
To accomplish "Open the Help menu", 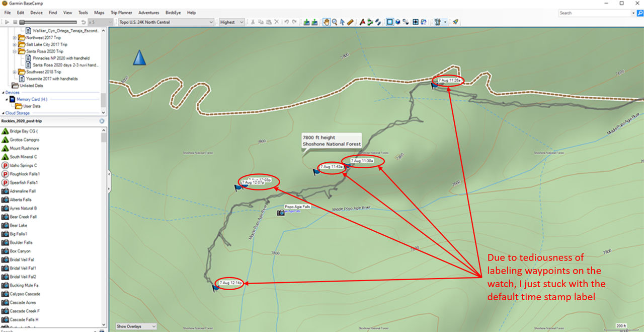I will tap(191, 13).
